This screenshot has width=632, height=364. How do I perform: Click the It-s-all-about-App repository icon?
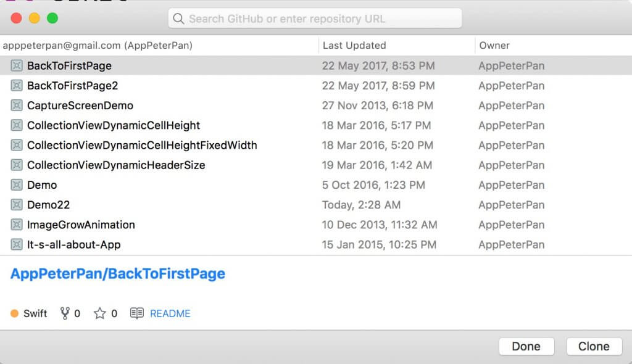[x=17, y=244]
